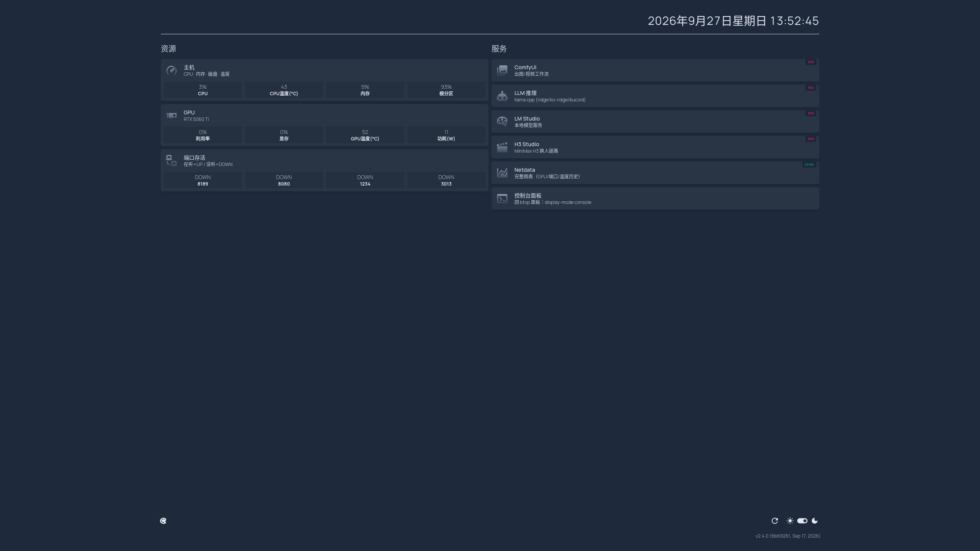Click the 3% CPU usage block

pos(203,90)
